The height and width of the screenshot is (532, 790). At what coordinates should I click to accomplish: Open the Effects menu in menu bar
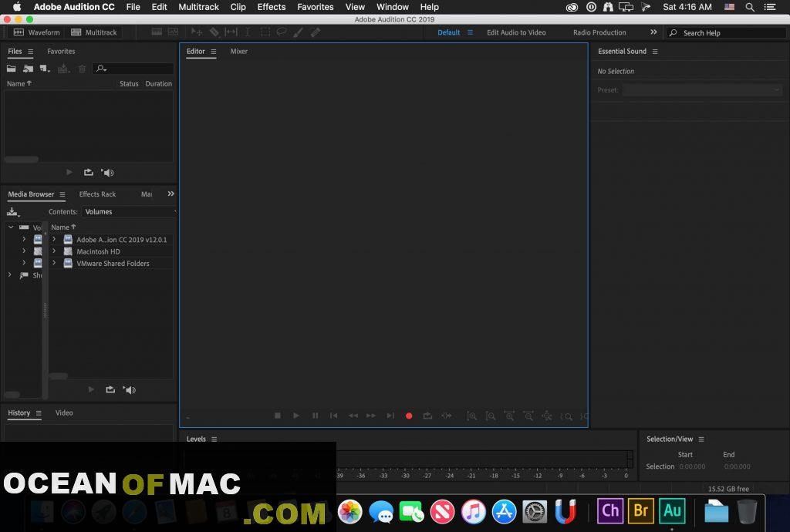(x=271, y=7)
